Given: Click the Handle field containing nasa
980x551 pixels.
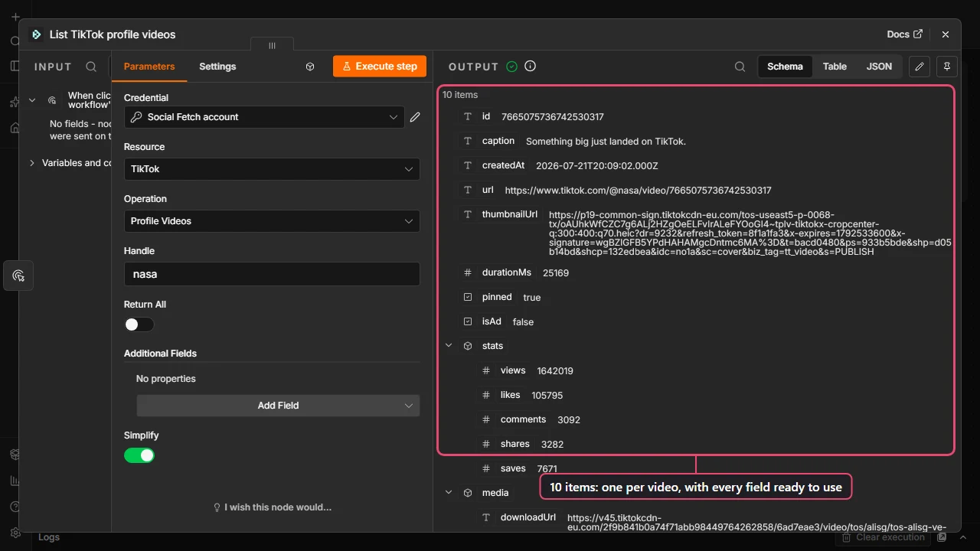Looking at the screenshot, I should point(272,274).
